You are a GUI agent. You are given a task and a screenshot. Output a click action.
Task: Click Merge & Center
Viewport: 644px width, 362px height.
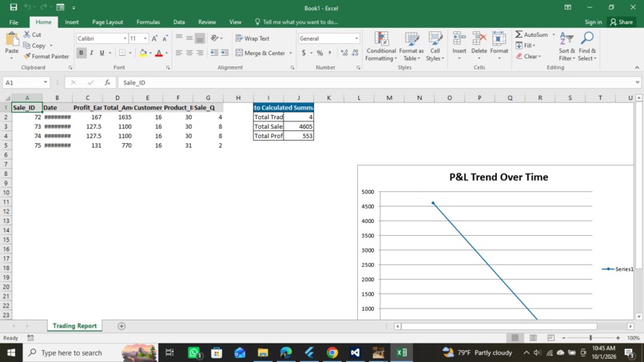(x=260, y=53)
